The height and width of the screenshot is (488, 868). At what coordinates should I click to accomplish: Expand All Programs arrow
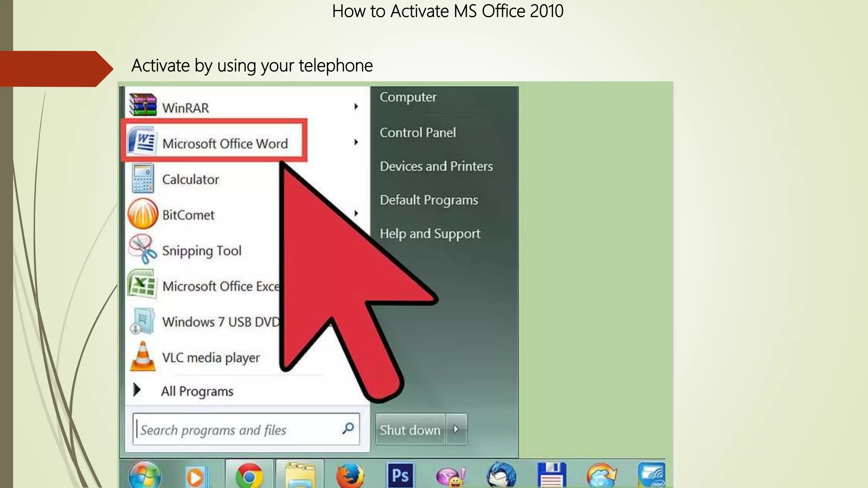136,390
